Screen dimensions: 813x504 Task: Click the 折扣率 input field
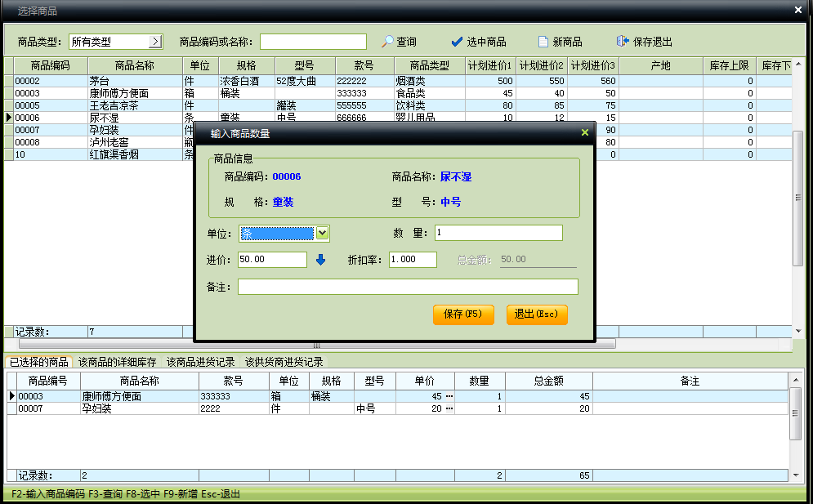[x=413, y=260]
